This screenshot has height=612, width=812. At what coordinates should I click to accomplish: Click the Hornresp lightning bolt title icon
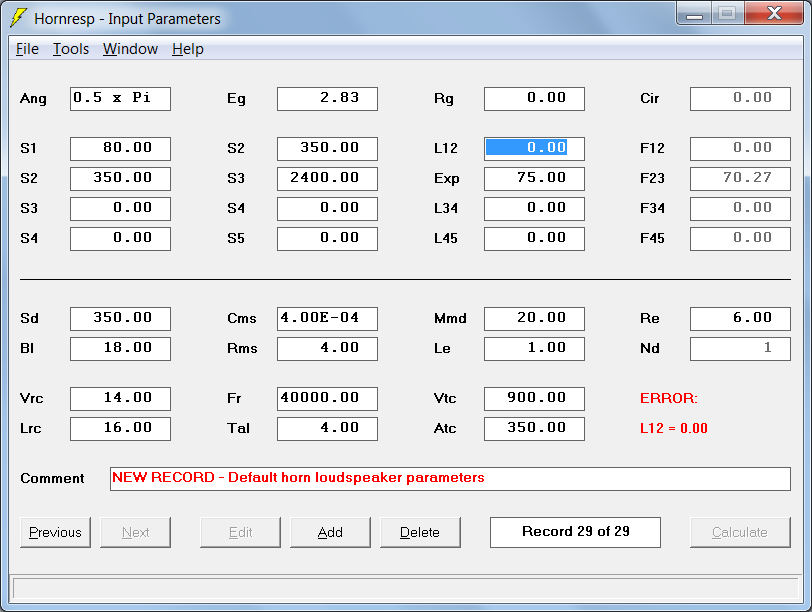19,18
